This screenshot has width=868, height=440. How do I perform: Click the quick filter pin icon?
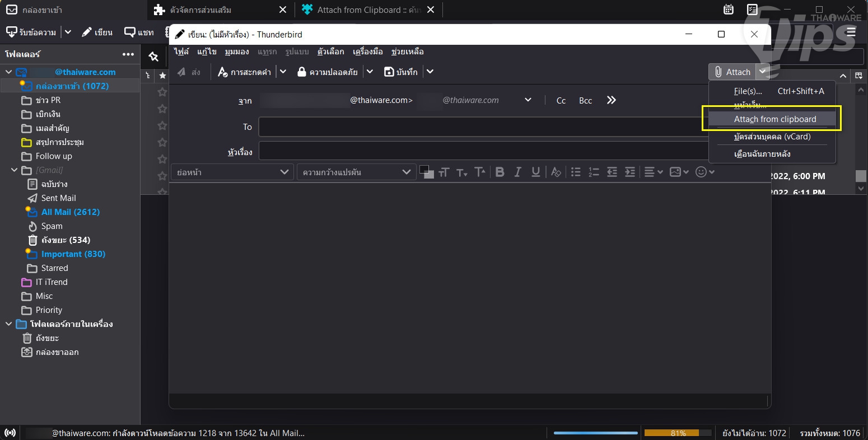[x=153, y=57]
